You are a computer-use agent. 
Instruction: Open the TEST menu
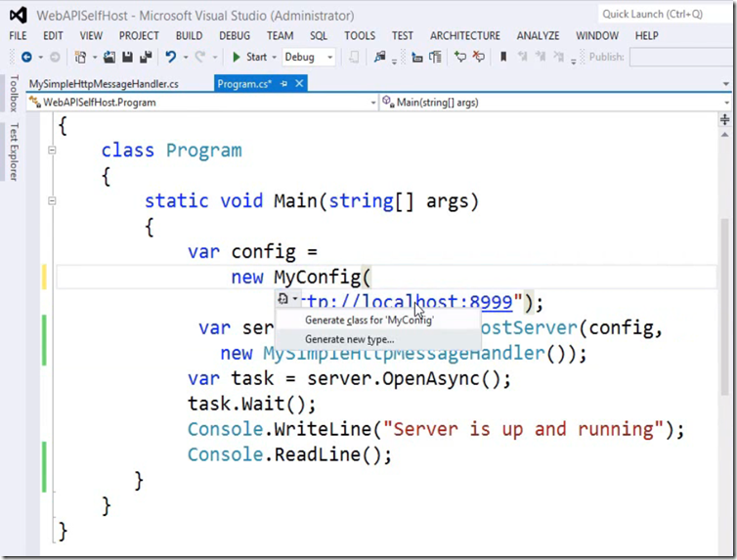[x=403, y=36]
